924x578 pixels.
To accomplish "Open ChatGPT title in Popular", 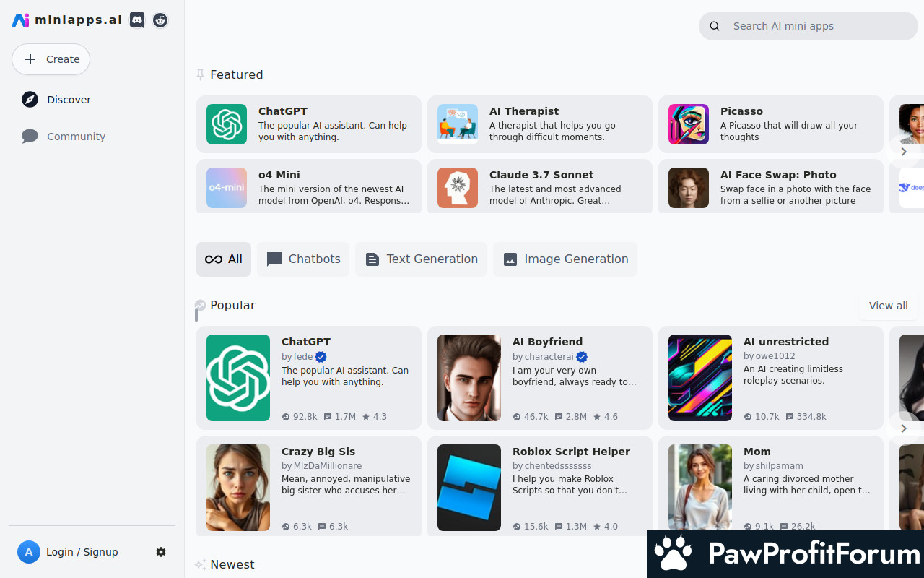I will coord(306,342).
